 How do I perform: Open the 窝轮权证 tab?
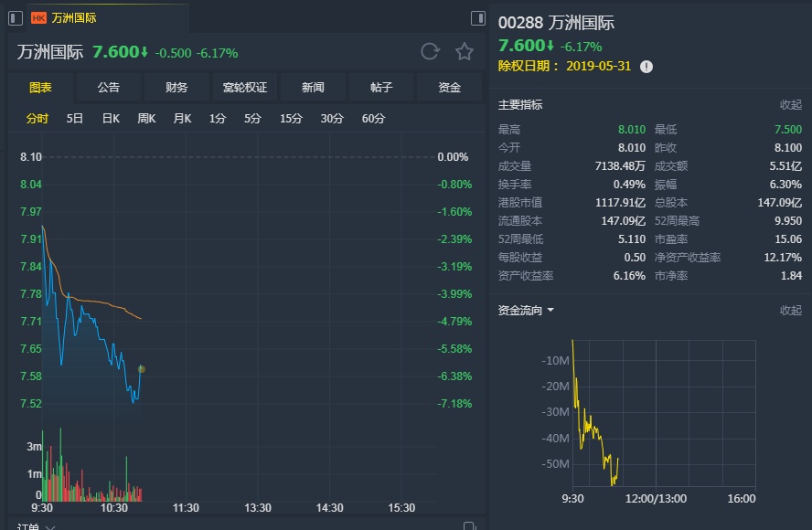245,88
